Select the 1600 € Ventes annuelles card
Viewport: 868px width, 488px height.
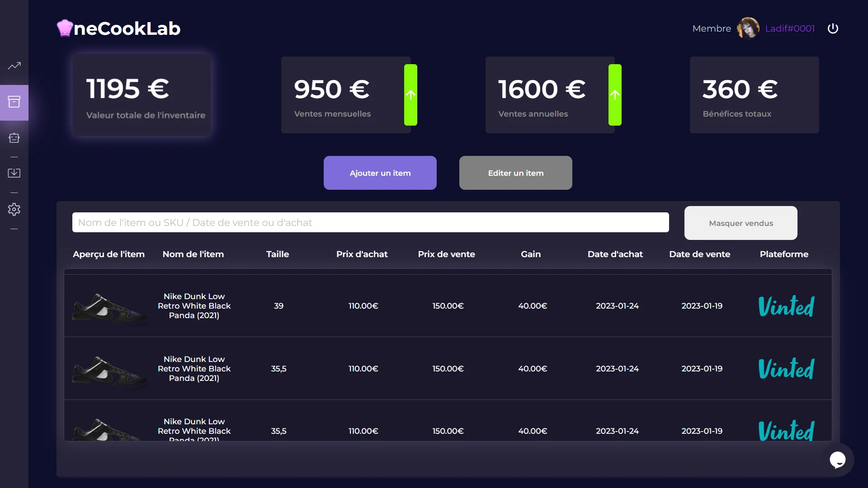550,95
